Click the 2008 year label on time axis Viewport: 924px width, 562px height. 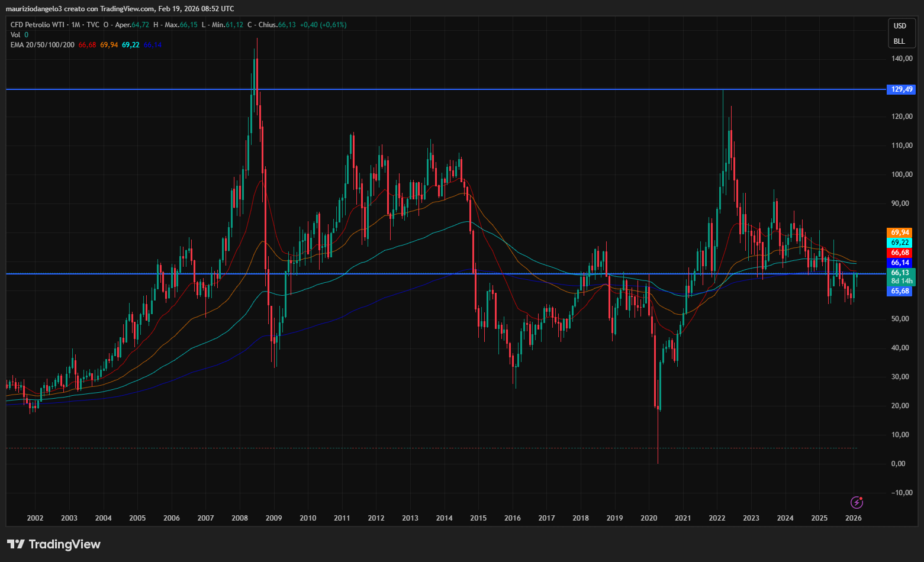(240, 518)
